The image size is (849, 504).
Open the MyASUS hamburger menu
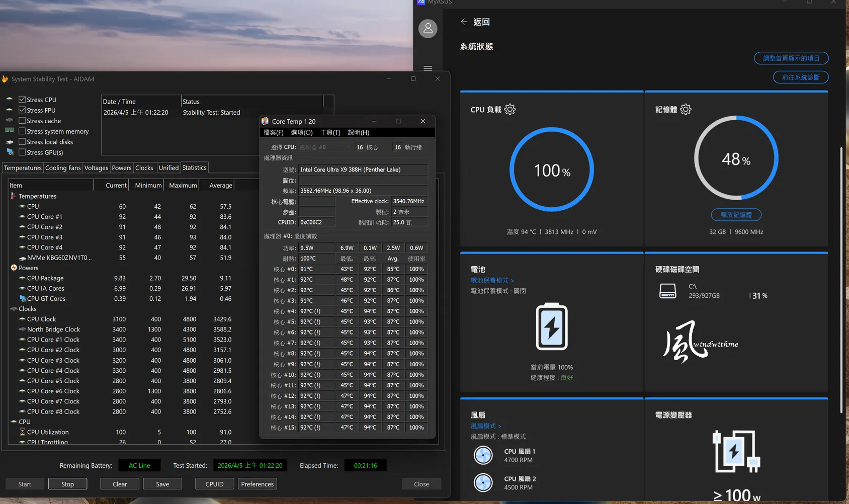click(428, 68)
